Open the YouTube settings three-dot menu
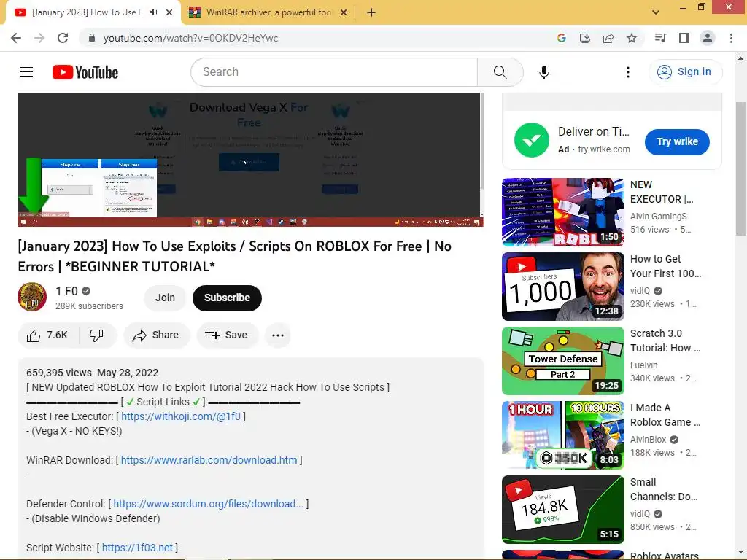The width and height of the screenshot is (747, 560). pyautogui.click(x=628, y=72)
